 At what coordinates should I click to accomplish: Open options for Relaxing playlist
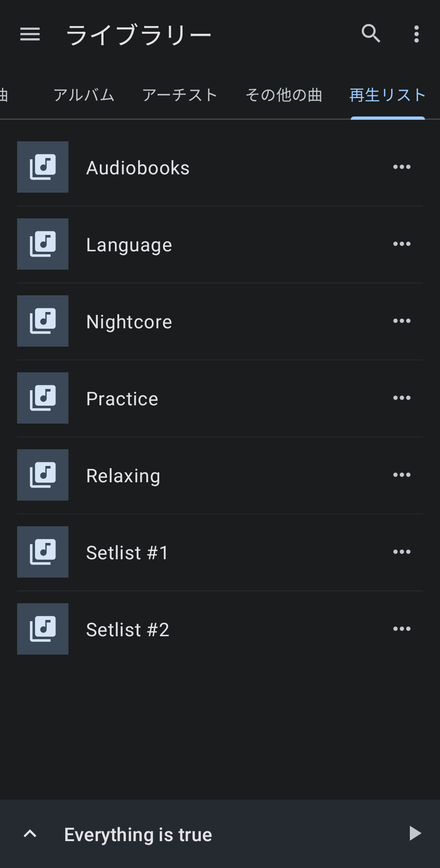pos(402,475)
